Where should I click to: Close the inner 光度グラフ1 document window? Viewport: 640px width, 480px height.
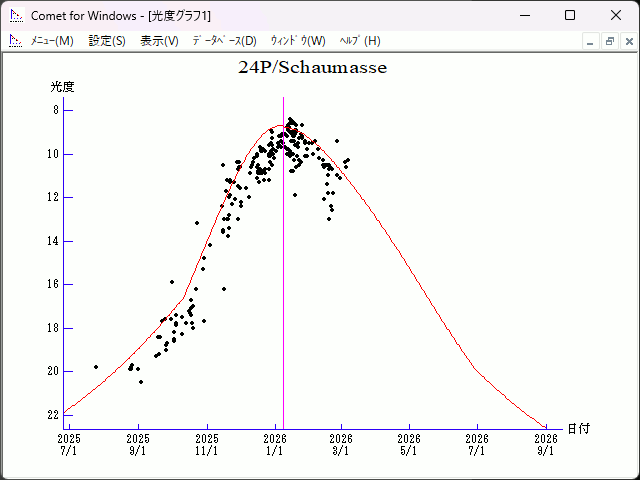627,41
